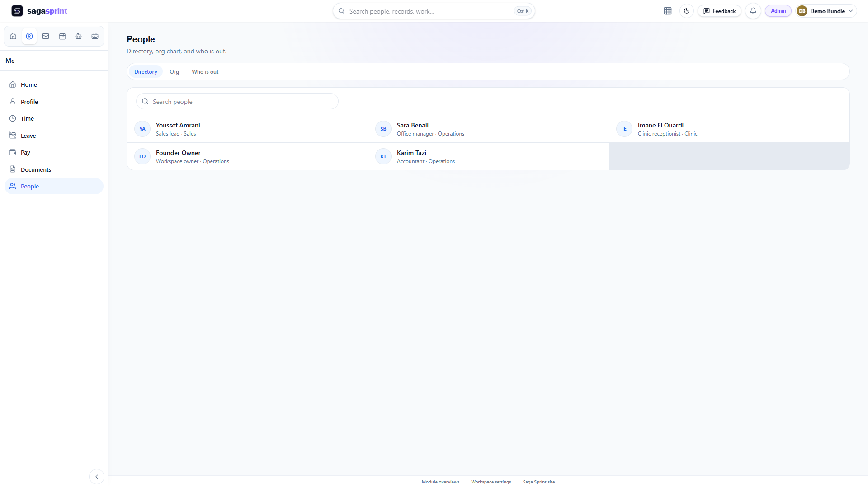
Task: Switch to the Org tab
Action: point(175,72)
